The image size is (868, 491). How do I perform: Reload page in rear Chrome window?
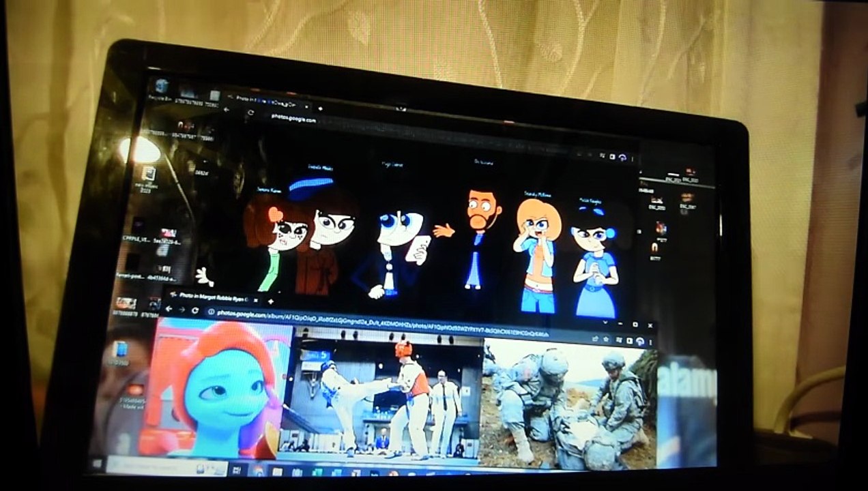[x=250, y=113]
